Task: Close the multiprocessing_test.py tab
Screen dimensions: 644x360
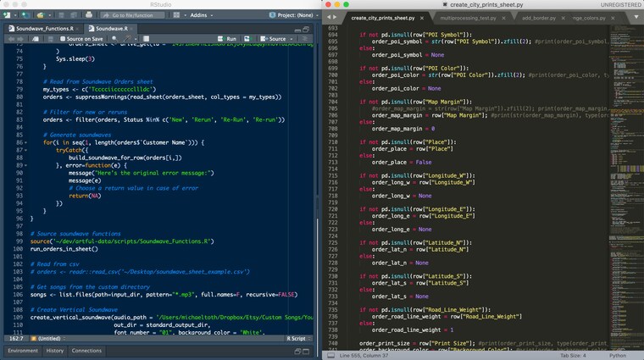Action: coord(503,18)
